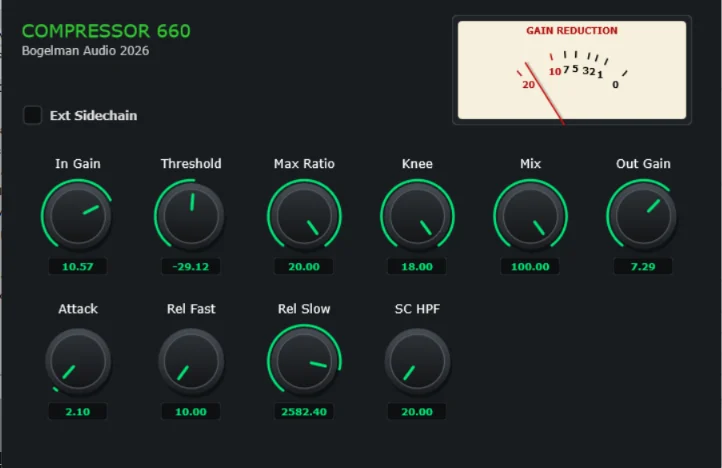Image resolution: width=722 pixels, height=468 pixels.
Task: Select the In Gain value field 10.57
Action: pyautogui.click(x=78, y=266)
